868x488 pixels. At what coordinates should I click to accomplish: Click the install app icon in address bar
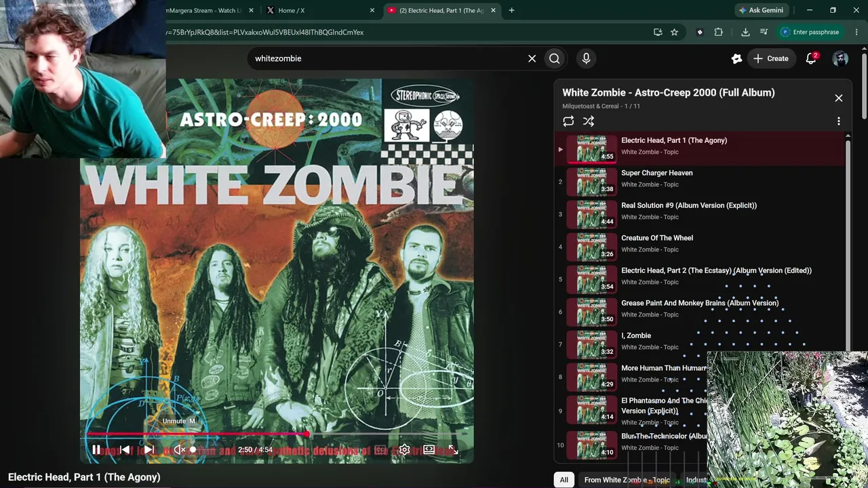[x=658, y=32]
